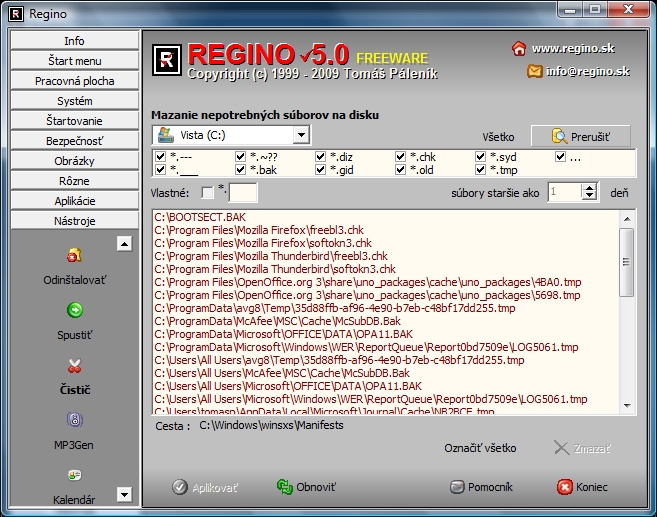
Task: Open the Štart menu section
Action: (75, 61)
